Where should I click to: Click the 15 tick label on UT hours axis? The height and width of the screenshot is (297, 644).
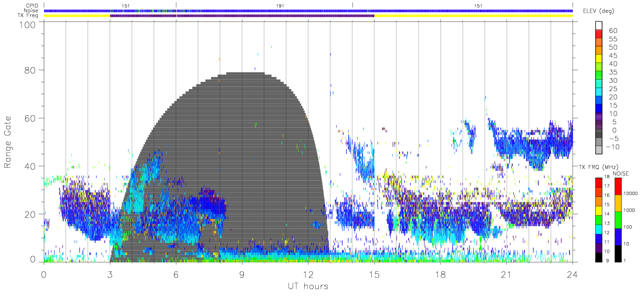tap(374, 274)
